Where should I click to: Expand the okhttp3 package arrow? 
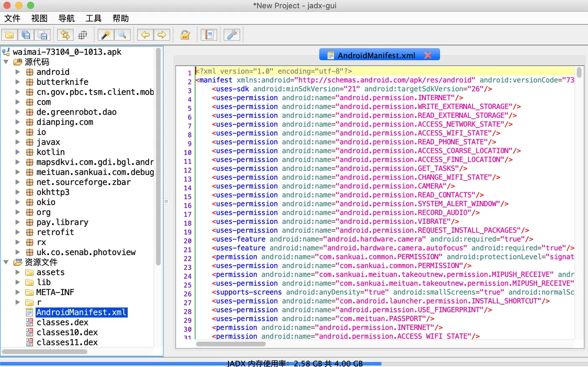click(x=18, y=192)
